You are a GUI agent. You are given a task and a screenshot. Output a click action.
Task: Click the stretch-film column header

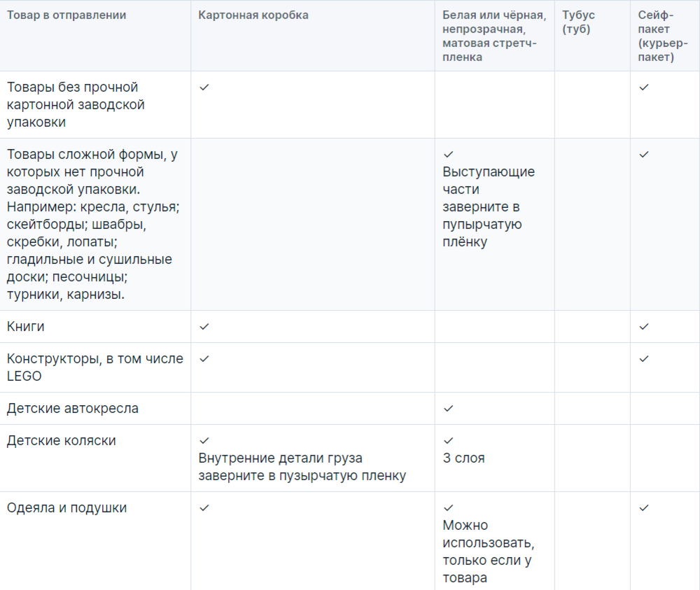[494, 36]
